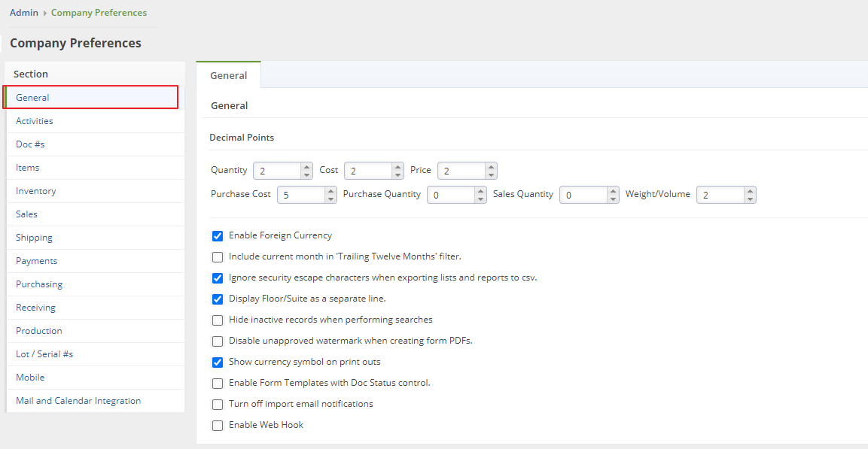Open the Receiving section
The height and width of the screenshot is (449, 868).
point(95,308)
